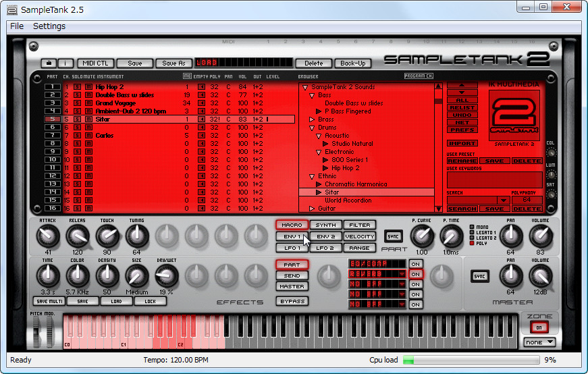Toggle ON for third effect slot
Screen dimensions: 588x374
click(x=415, y=284)
